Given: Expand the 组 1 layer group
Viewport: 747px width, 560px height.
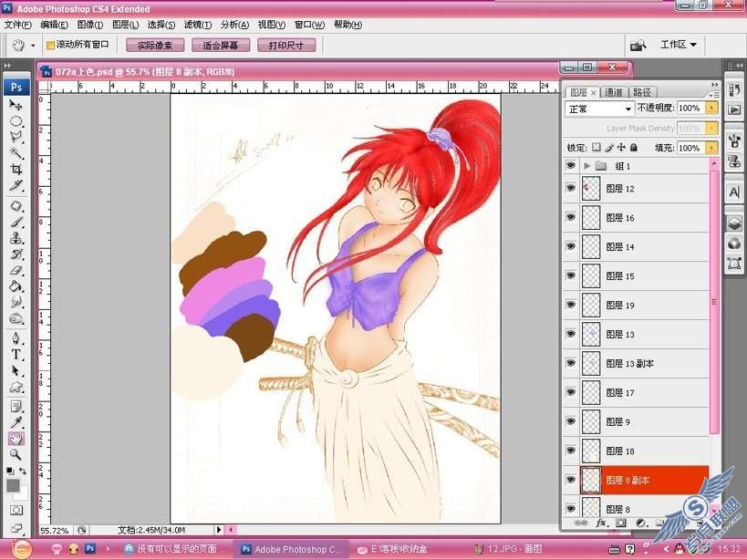Looking at the screenshot, I should click(x=587, y=166).
